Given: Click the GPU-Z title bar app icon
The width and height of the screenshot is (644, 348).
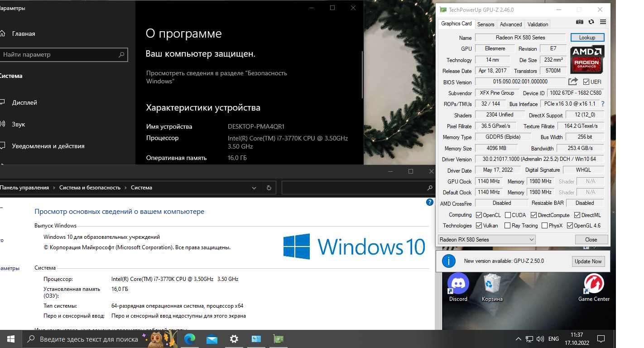Looking at the screenshot, I should (x=443, y=10).
